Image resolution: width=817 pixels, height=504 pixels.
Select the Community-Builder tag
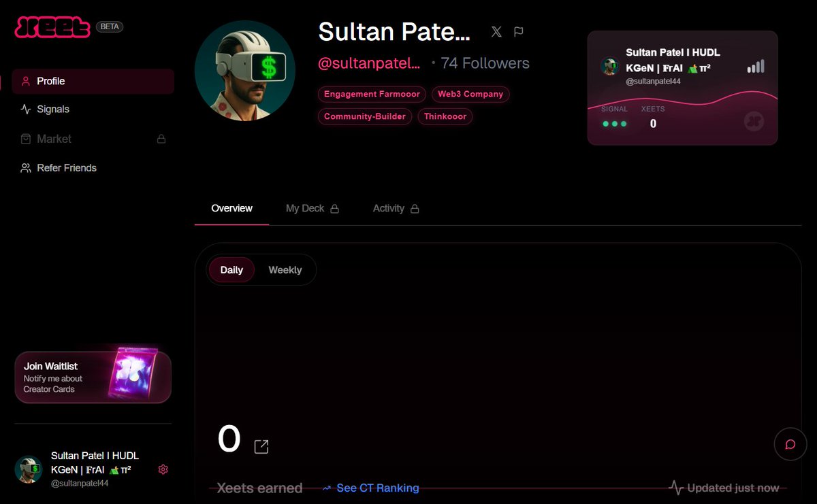365,116
